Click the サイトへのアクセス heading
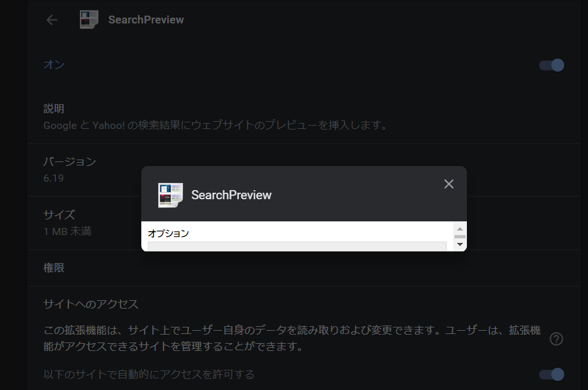588x390 pixels. [91, 304]
